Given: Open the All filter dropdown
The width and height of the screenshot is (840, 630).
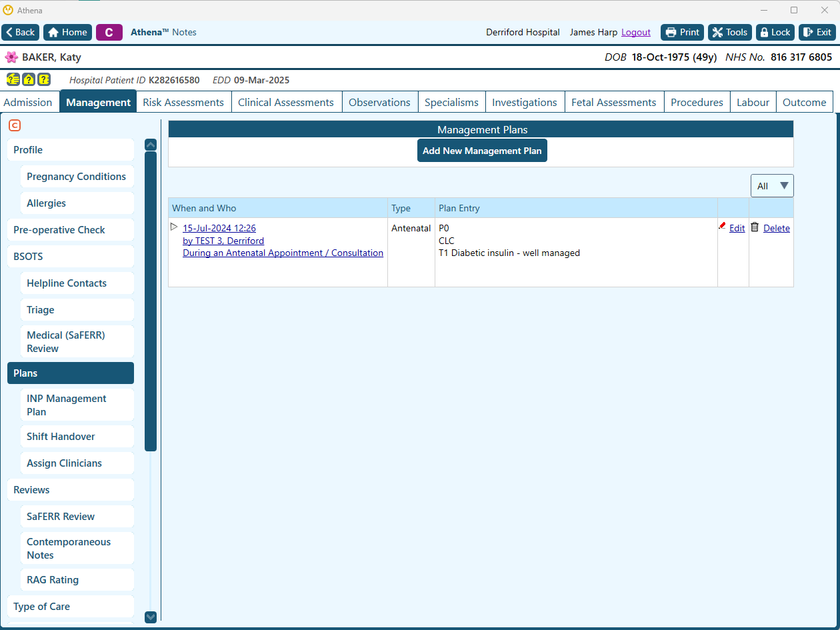Looking at the screenshot, I should (772, 186).
